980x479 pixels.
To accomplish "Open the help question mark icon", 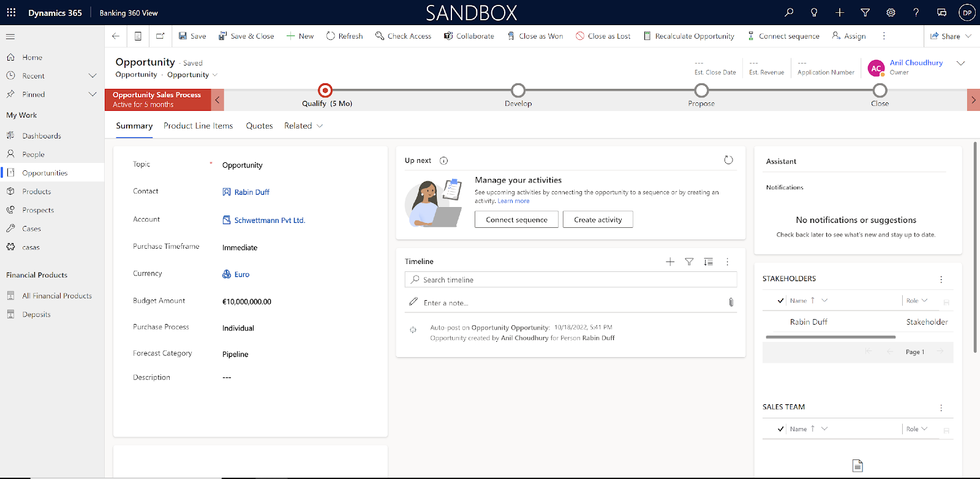I will 916,12.
